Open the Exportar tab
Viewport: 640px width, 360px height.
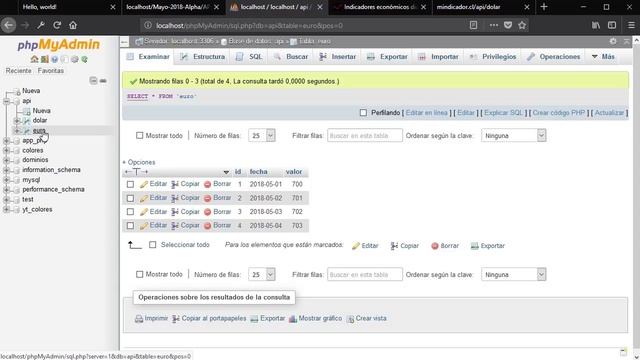[387, 57]
